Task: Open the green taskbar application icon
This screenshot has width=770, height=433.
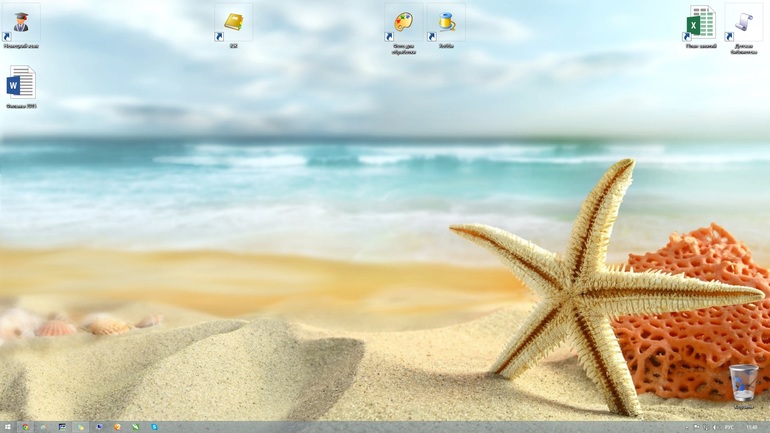Action: [x=136, y=427]
